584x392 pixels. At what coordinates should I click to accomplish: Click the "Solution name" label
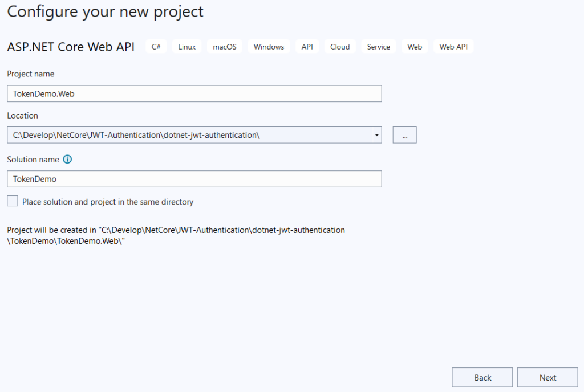tap(33, 159)
